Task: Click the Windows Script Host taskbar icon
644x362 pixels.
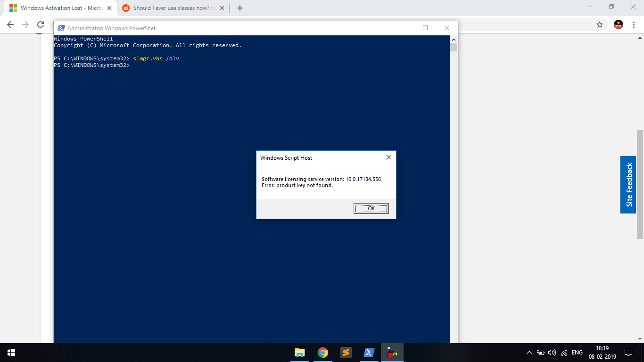Action: (392, 353)
